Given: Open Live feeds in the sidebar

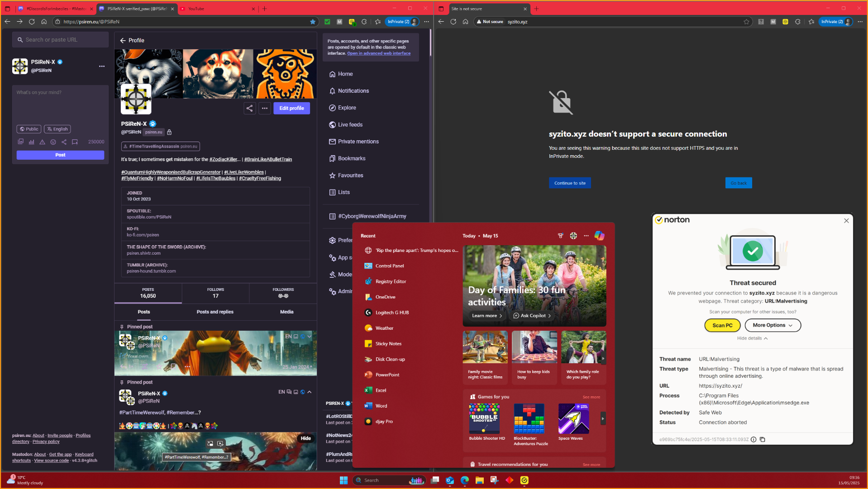Looking at the screenshot, I should point(346,125).
